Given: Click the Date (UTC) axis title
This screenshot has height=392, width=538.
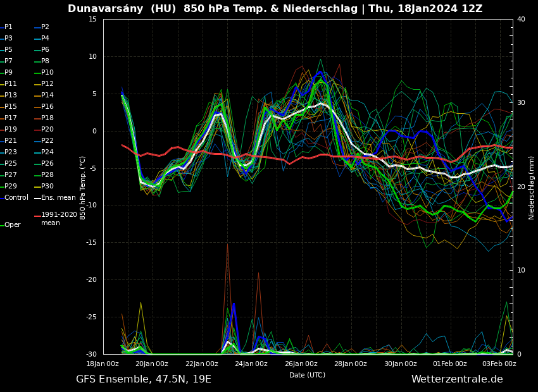Looking at the screenshot, I should tap(307, 375).
